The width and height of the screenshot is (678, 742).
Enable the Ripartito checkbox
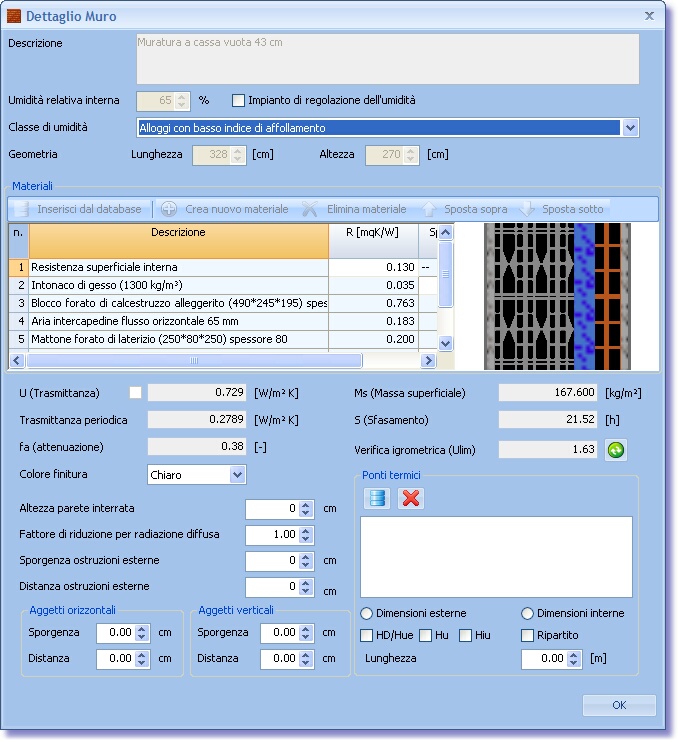coord(528,636)
